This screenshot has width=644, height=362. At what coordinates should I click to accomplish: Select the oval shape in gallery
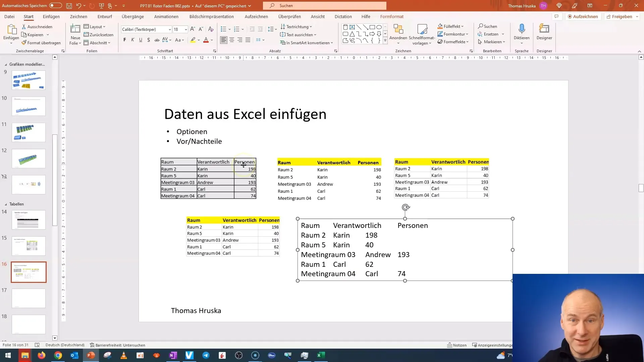(x=379, y=27)
